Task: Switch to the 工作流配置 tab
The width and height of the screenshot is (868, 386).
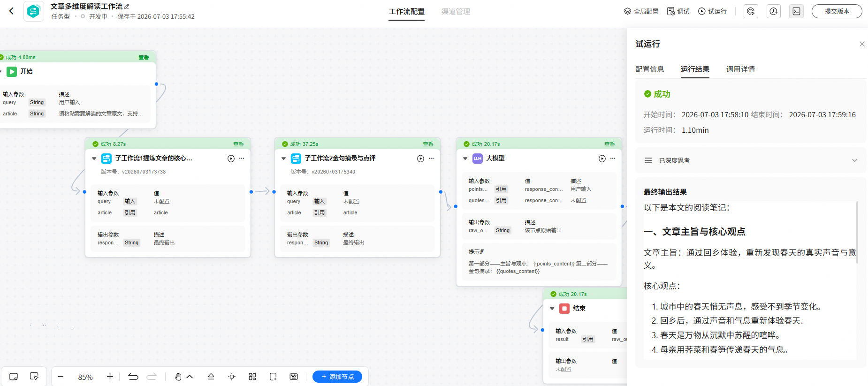Action: point(406,12)
